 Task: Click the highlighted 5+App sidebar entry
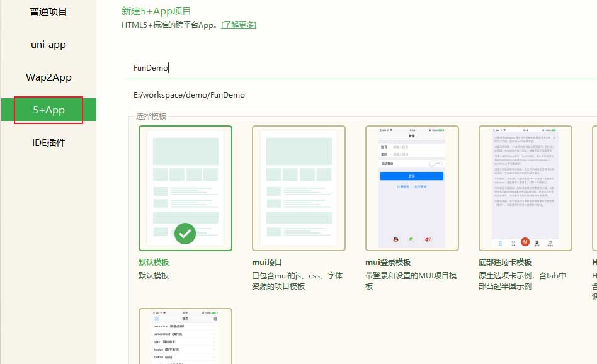[x=48, y=110]
